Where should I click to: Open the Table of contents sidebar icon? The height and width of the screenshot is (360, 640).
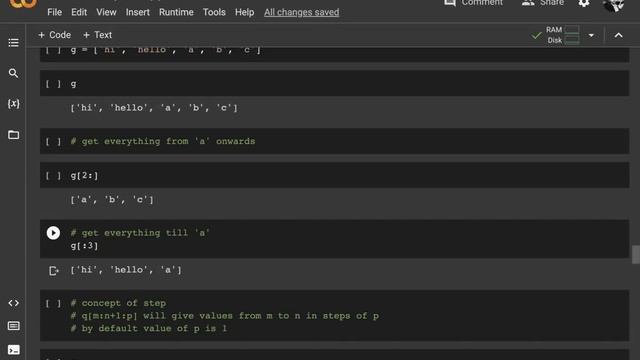[x=13, y=42]
